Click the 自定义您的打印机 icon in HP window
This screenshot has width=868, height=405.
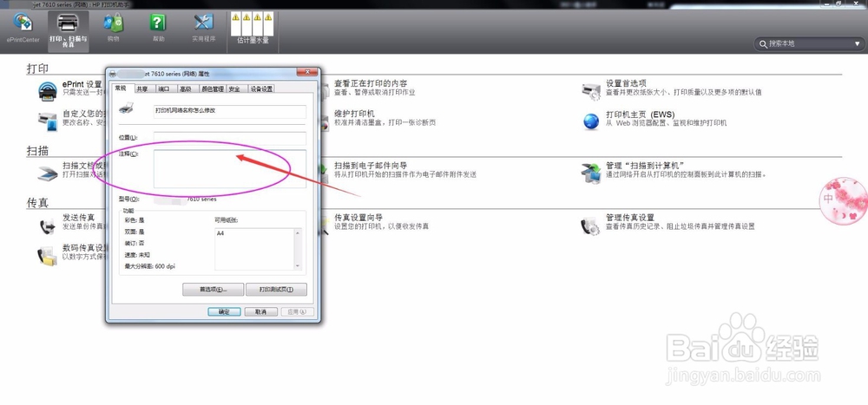[48, 121]
